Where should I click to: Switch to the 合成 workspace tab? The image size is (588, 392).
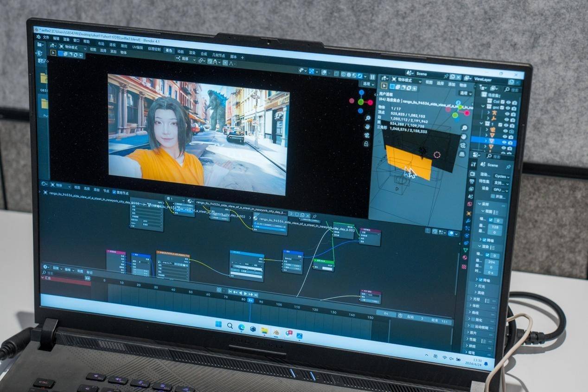click(204, 54)
